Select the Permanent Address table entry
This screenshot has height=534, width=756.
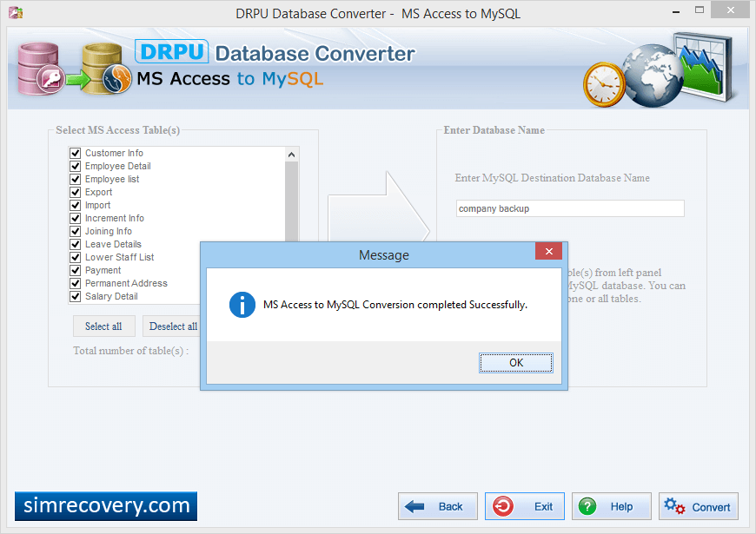pos(126,283)
